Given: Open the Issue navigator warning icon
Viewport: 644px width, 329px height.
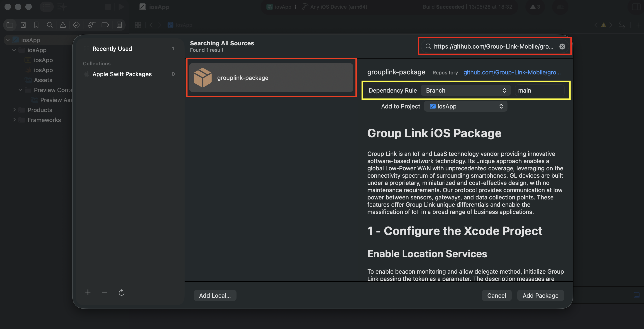Looking at the screenshot, I should (x=63, y=25).
